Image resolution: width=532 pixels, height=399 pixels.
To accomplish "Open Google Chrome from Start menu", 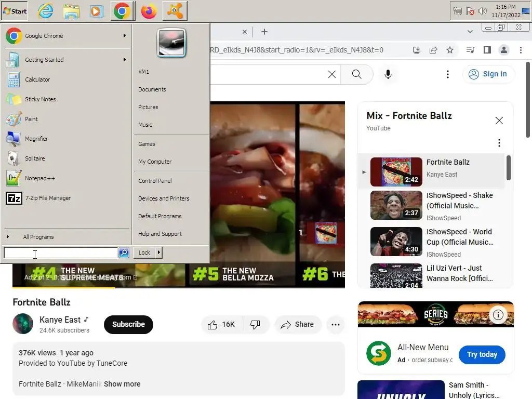I will tap(66, 36).
